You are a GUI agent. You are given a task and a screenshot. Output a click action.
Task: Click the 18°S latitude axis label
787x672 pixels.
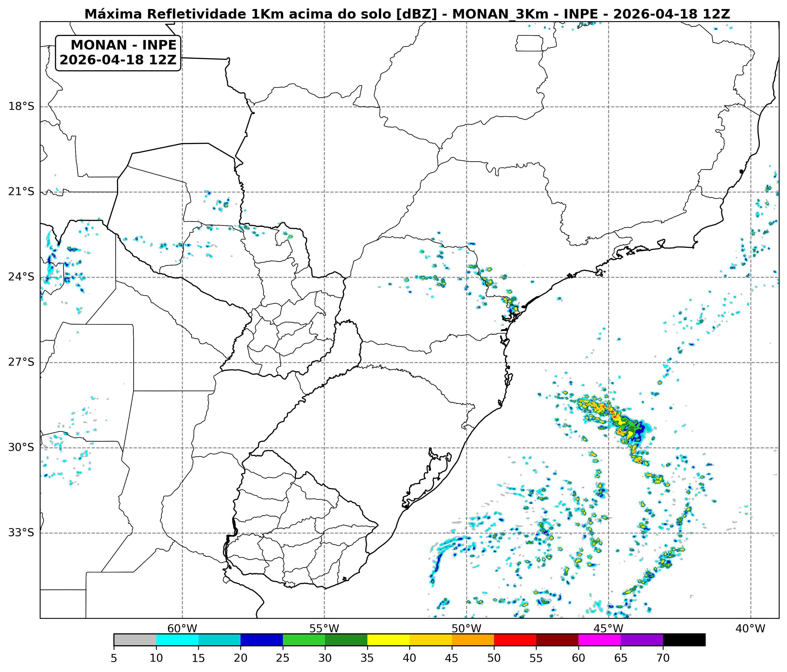(21, 106)
